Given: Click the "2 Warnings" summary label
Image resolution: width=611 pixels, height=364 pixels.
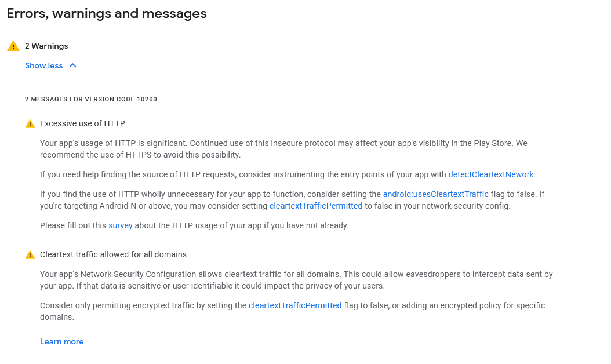Looking at the screenshot, I should click(46, 46).
